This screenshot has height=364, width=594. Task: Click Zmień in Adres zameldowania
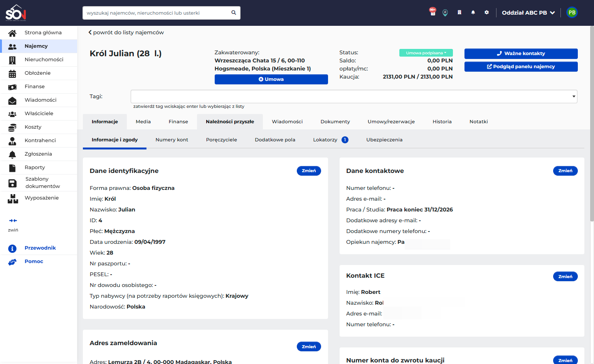click(309, 347)
